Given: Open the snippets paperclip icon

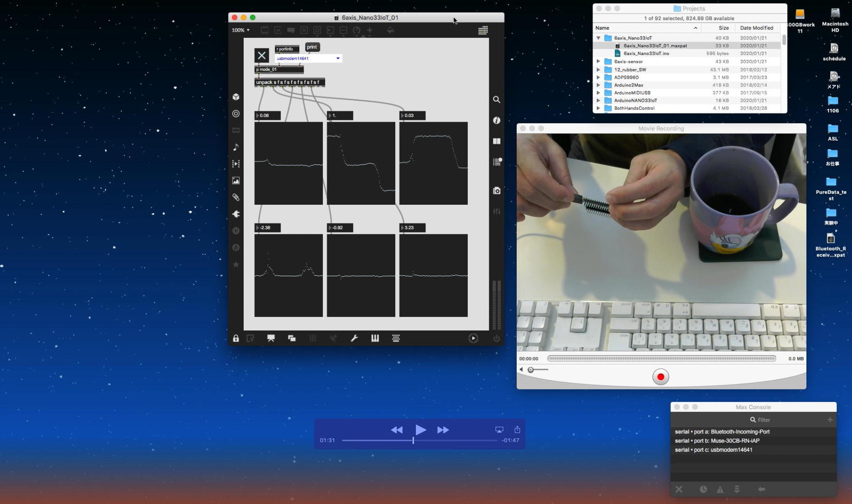Looking at the screenshot, I should [236, 197].
